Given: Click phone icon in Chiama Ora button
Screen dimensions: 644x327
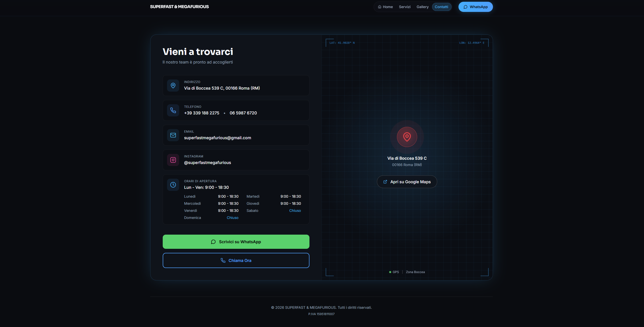Looking at the screenshot, I should [x=223, y=260].
